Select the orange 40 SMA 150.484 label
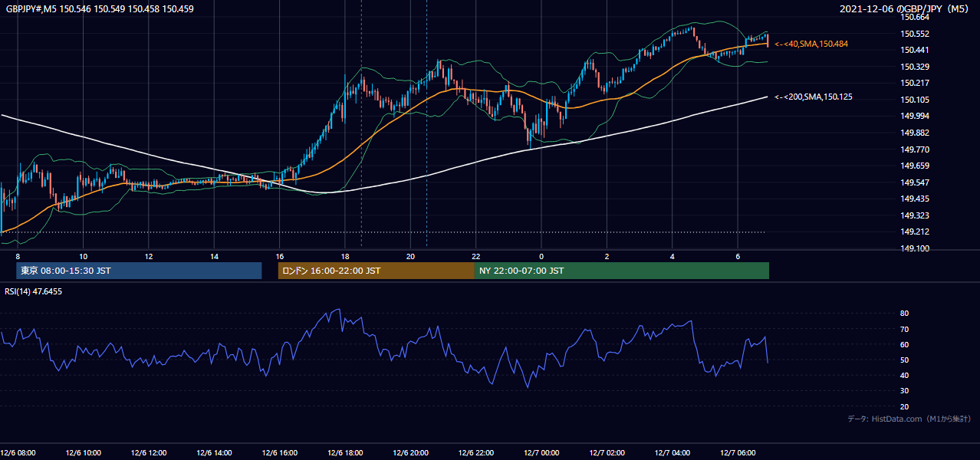980x460 pixels. (811, 44)
